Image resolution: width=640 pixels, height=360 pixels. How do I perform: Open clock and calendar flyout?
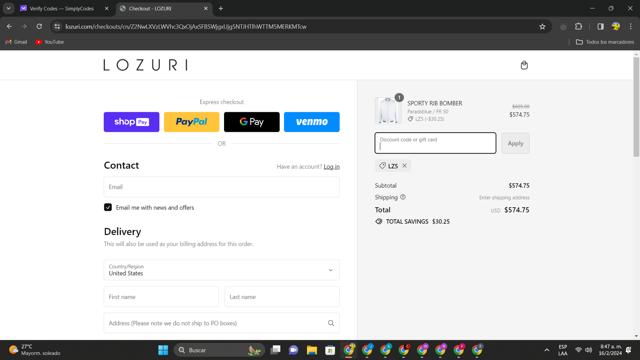tap(610, 350)
